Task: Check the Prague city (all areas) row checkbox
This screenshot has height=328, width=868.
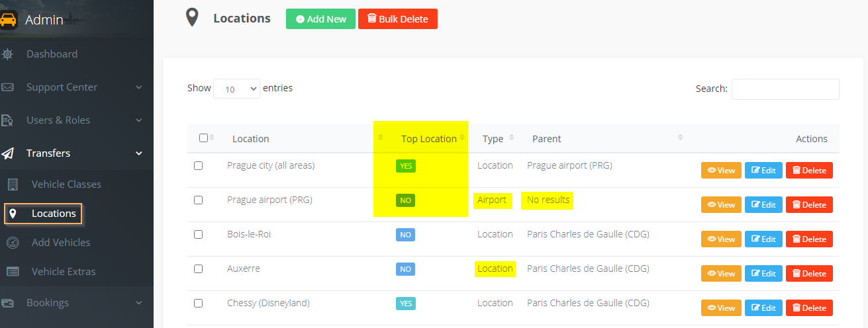Action: pyautogui.click(x=198, y=166)
